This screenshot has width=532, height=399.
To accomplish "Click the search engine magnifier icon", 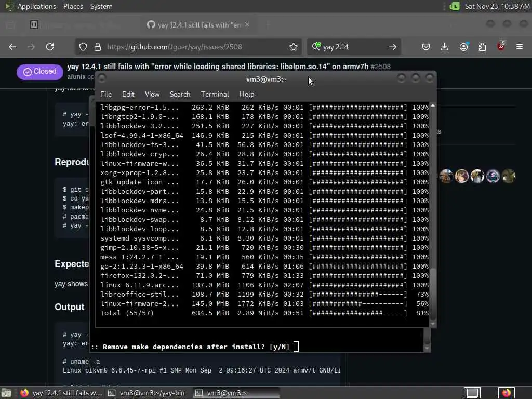I will [x=316, y=46].
